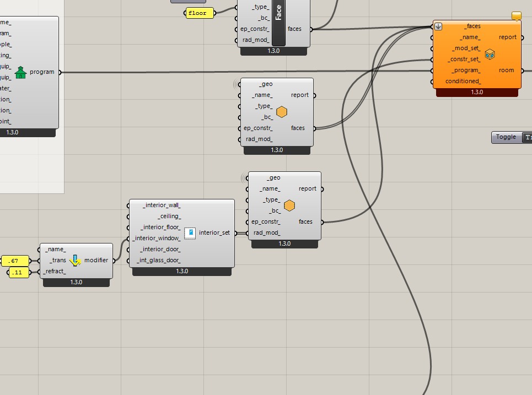Viewport: 532px width, 395px height.
Task: Click the _interior_window_ input label
Action: point(157,238)
